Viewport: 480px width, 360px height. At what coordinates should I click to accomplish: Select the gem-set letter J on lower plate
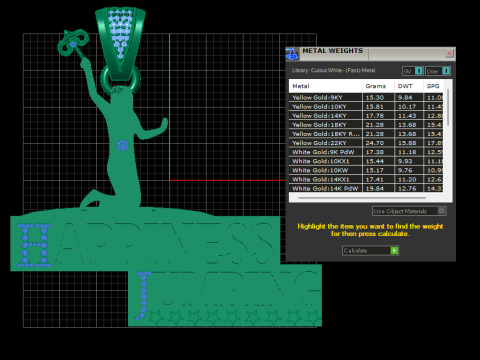[143, 295]
